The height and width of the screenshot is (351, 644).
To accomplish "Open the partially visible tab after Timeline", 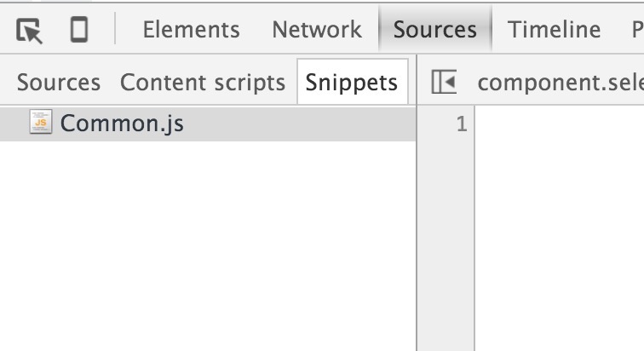I will pyautogui.click(x=636, y=30).
